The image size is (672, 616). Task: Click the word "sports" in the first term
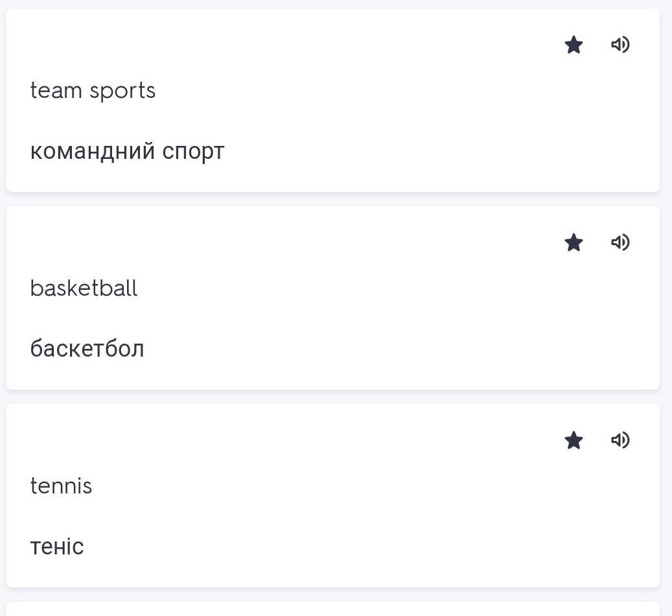tap(122, 91)
